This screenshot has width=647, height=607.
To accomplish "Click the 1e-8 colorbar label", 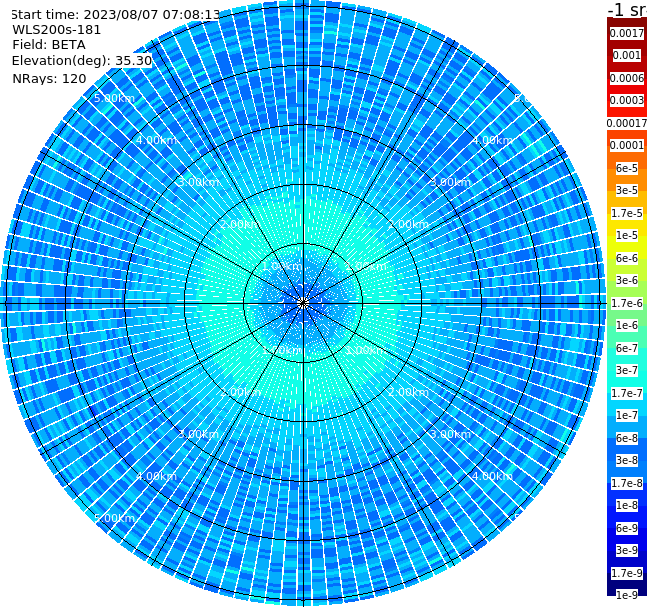I will pos(627,505).
